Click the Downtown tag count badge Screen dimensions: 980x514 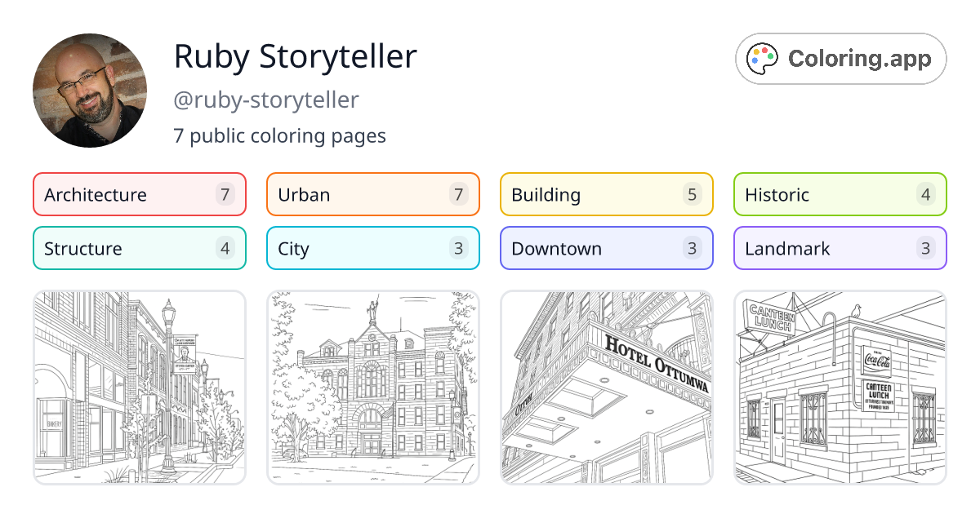click(692, 248)
